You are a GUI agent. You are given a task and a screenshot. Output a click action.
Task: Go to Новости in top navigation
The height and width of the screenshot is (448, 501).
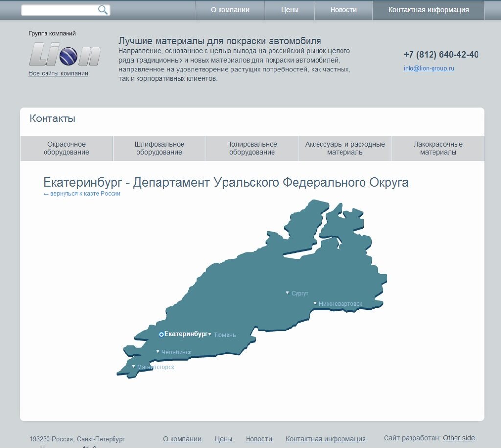(x=343, y=10)
